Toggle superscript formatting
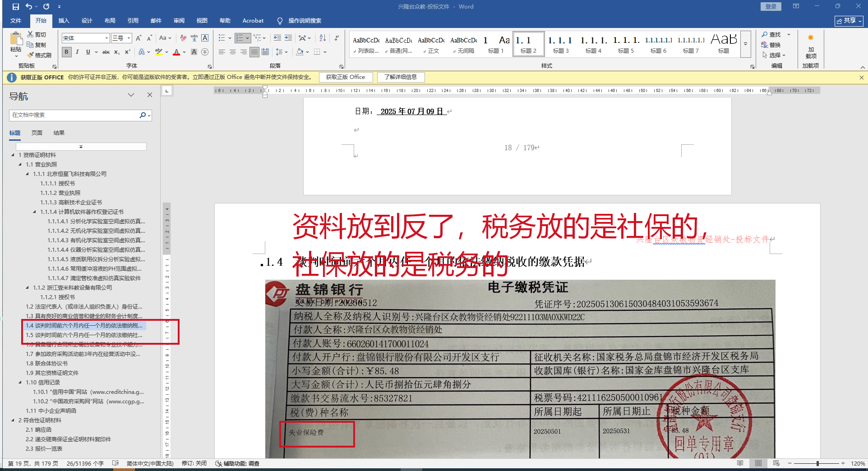 click(x=128, y=52)
